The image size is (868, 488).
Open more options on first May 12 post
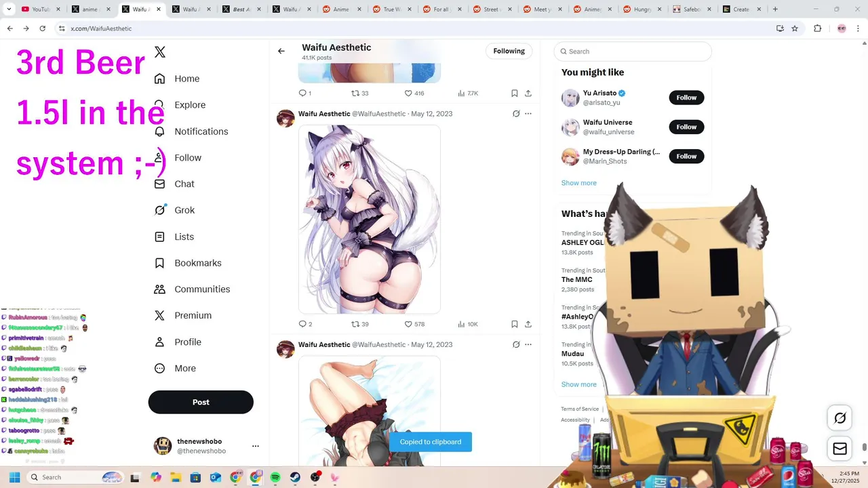coord(528,114)
